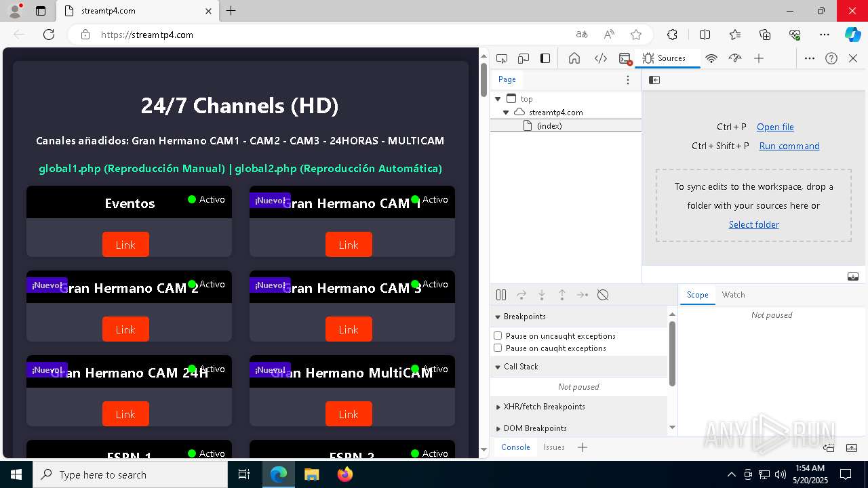
Task: Click Select folder workspace link
Action: click(x=754, y=224)
